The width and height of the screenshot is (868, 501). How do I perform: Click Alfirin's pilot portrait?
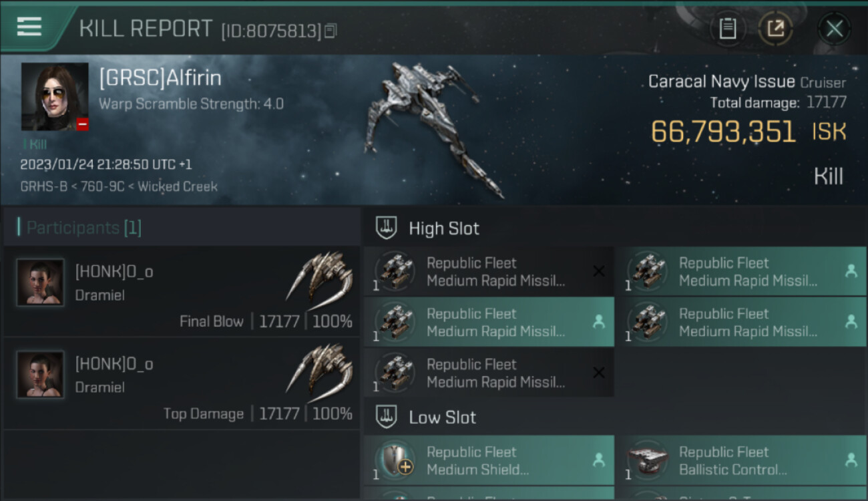(55, 97)
